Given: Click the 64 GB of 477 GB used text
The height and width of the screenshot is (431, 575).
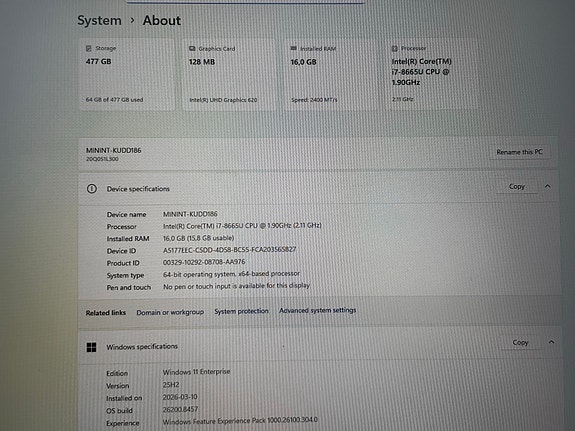Looking at the screenshot, I should (114, 100).
